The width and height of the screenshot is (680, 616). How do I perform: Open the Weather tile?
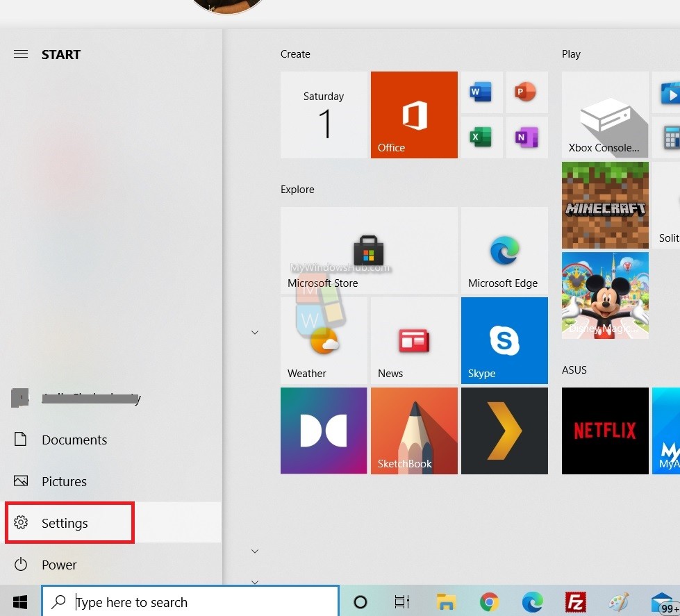click(x=324, y=340)
